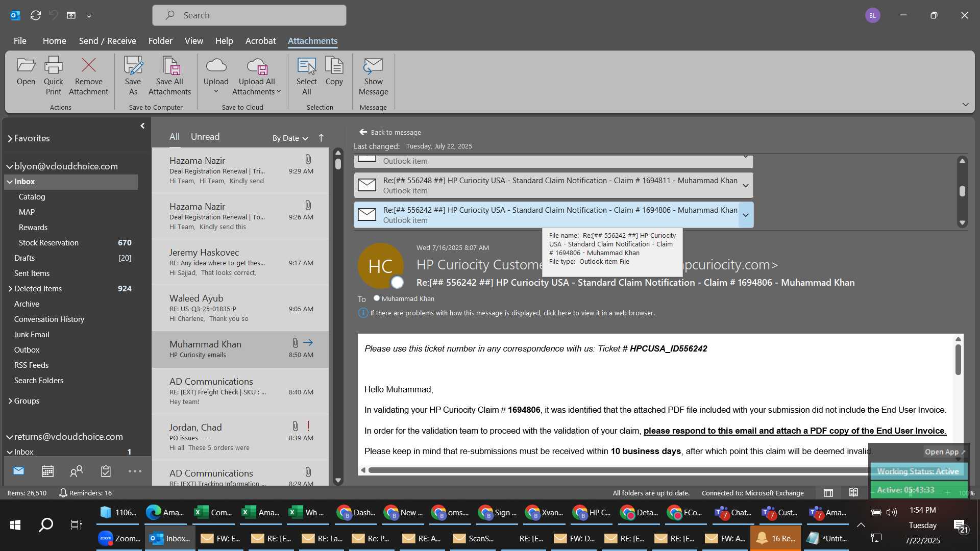Expand the Groups section
This screenshot has width=980, height=551.
10,401
